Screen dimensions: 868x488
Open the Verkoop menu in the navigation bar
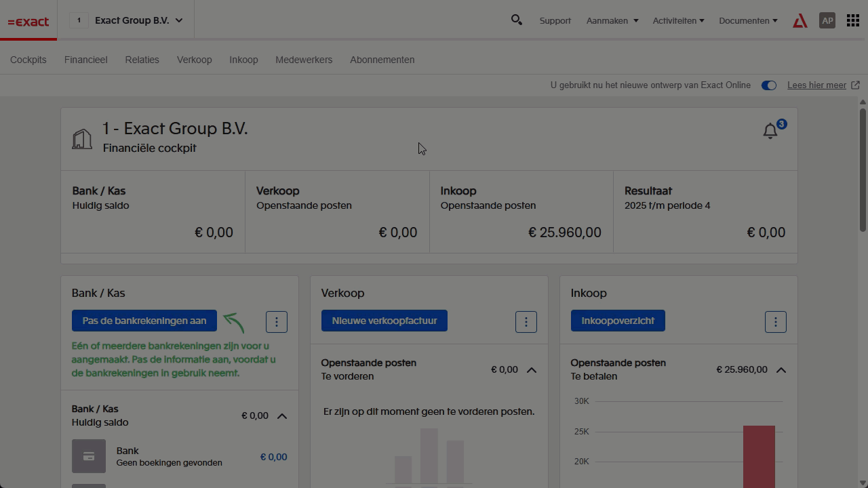click(x=195, y=60)
